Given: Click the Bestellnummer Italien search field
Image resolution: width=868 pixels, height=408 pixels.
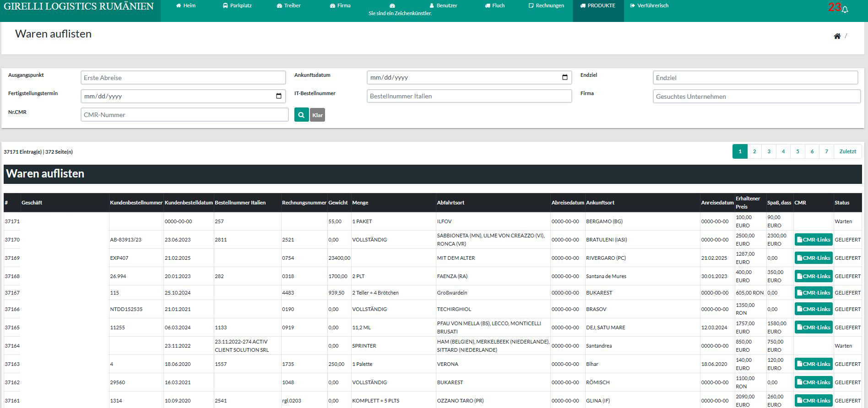Looking at the screenshot, I should pos(469,96).
